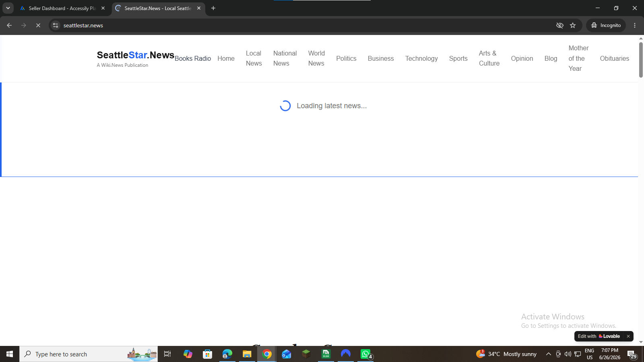Bookmark this page with the star
Image resolution: width=644 pixels, height=362 pixels.
coord(573,25)
